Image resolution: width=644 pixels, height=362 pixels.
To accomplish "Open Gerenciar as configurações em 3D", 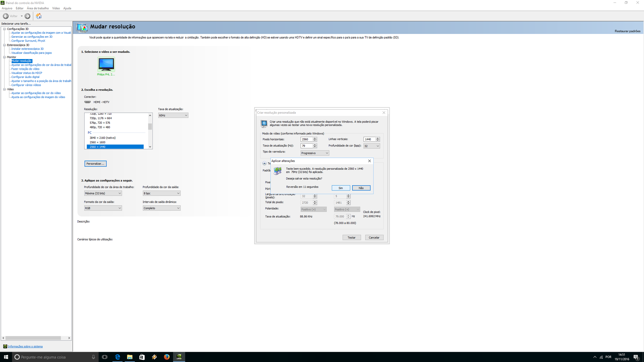I will (32, 37).
